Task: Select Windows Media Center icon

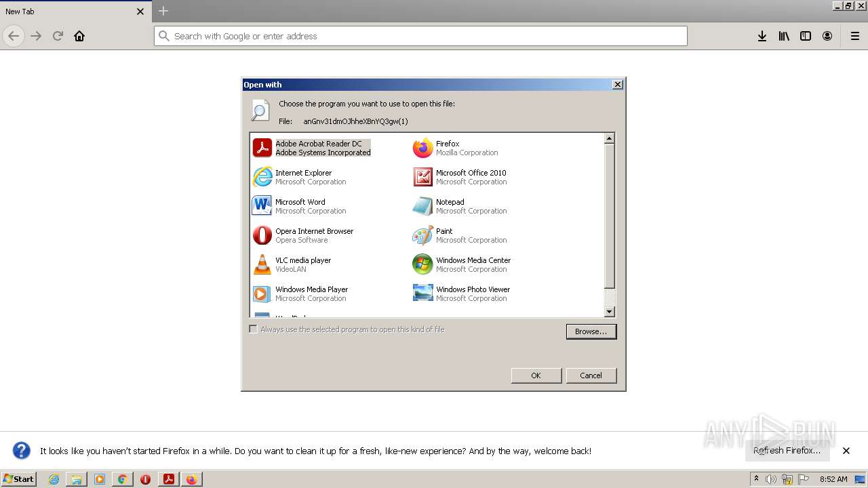Action: click(x=422, y=264)
